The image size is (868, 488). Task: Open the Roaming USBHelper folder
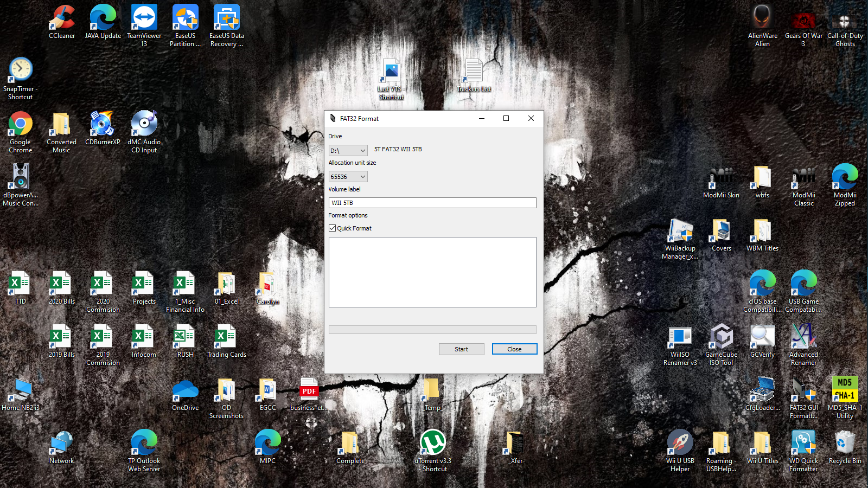[722, 442]
